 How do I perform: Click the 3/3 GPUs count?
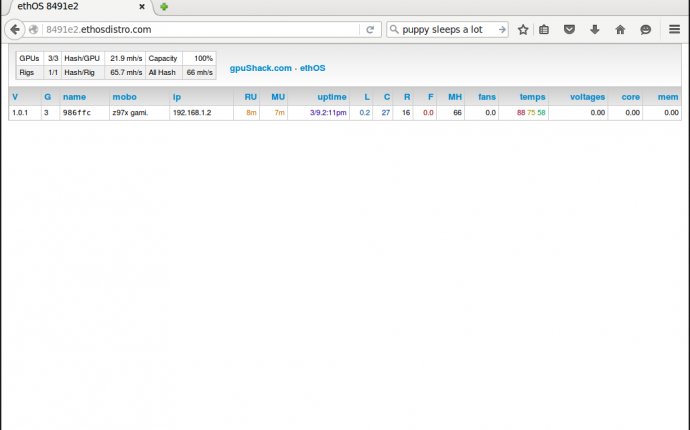[53, 58]
